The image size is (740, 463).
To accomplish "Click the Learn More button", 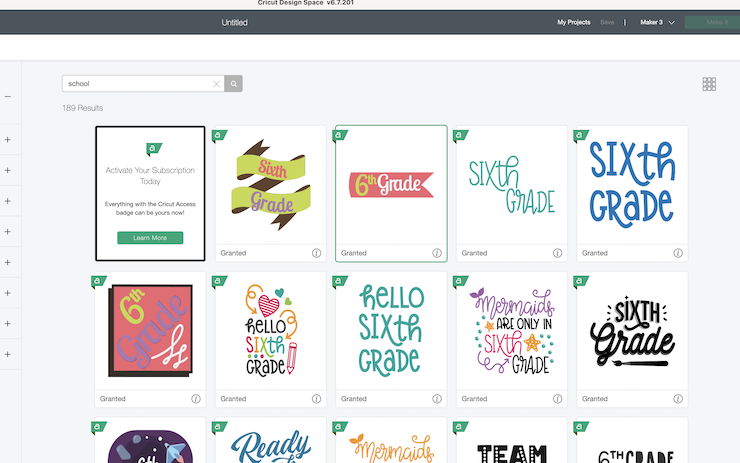I will 150,238.
